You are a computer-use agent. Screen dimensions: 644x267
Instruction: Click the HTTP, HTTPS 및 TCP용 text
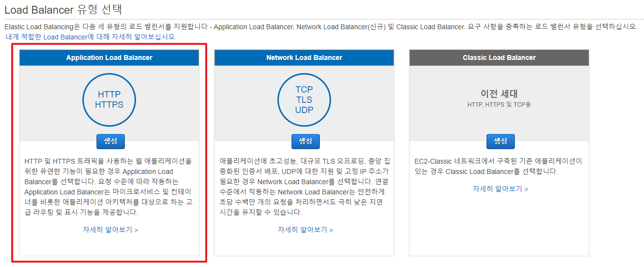pyautogui.click(x=499, y=104)
